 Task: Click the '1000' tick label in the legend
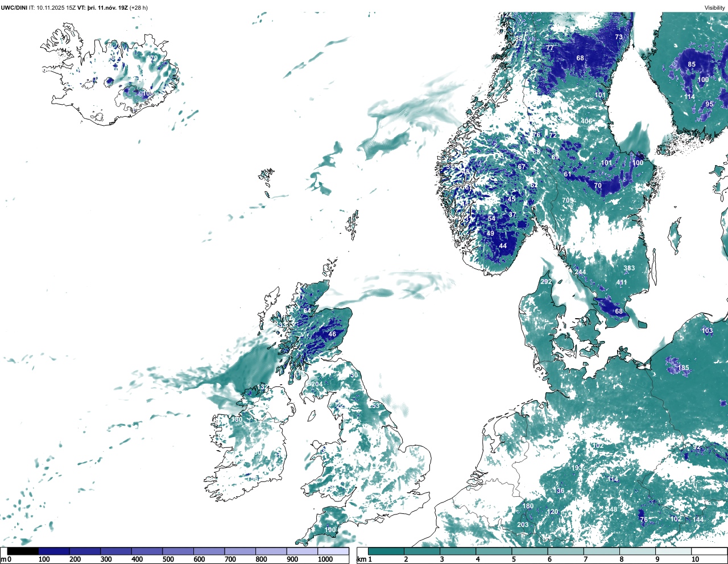click(x=325, y=559)
